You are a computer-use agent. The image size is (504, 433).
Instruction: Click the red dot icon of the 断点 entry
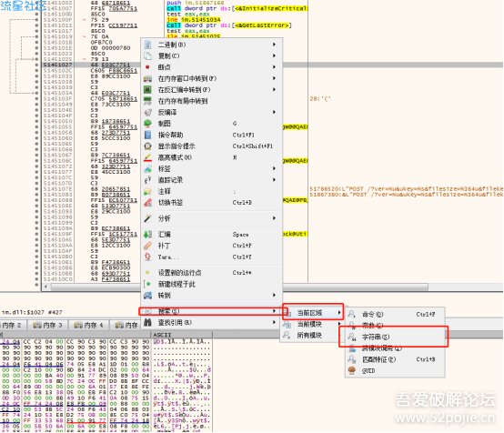point(147,67)
